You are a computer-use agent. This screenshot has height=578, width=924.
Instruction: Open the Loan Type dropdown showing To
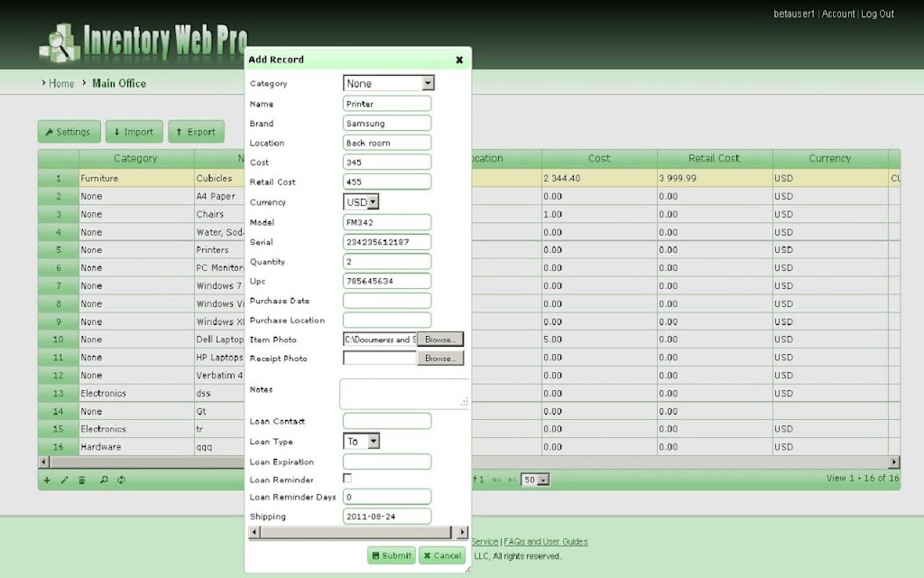coord(361,441)
